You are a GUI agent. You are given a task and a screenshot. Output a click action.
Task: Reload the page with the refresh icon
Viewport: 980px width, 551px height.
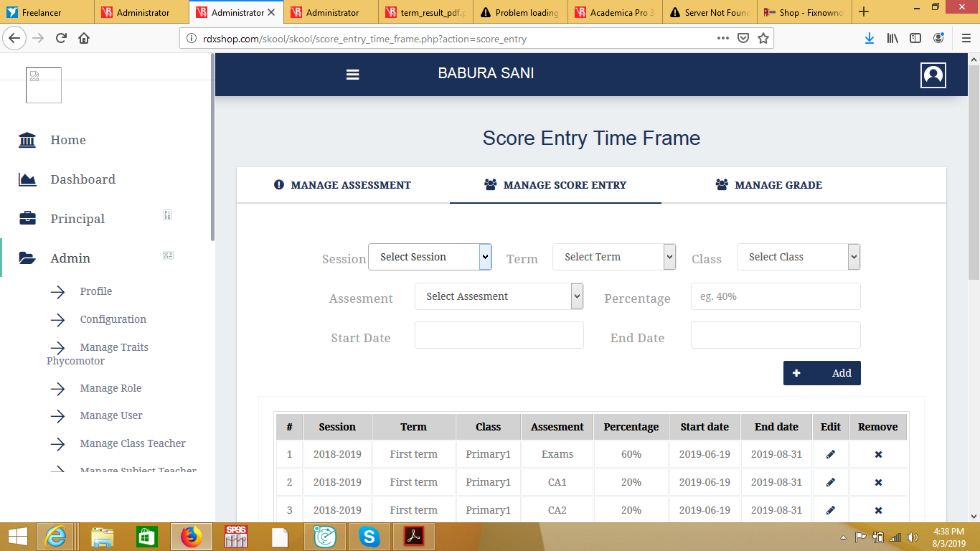pyautogui.click(x=61, y=39)
